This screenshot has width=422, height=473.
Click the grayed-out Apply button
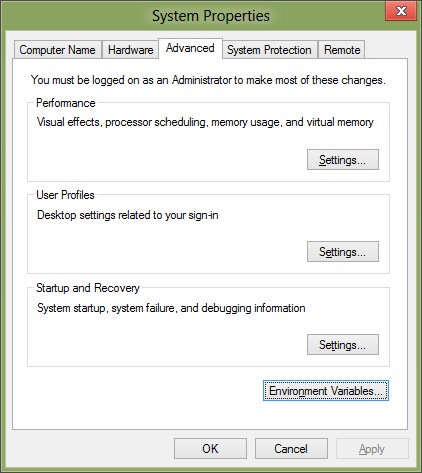tap(372, 449)
